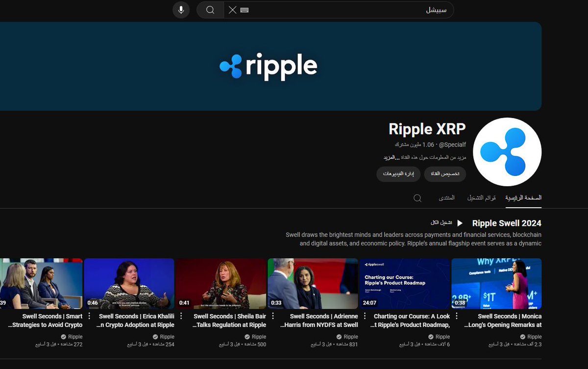588x369 pixels.
Task: Open Charting our Course video thumbnail
Action: [x=405, y=284]
